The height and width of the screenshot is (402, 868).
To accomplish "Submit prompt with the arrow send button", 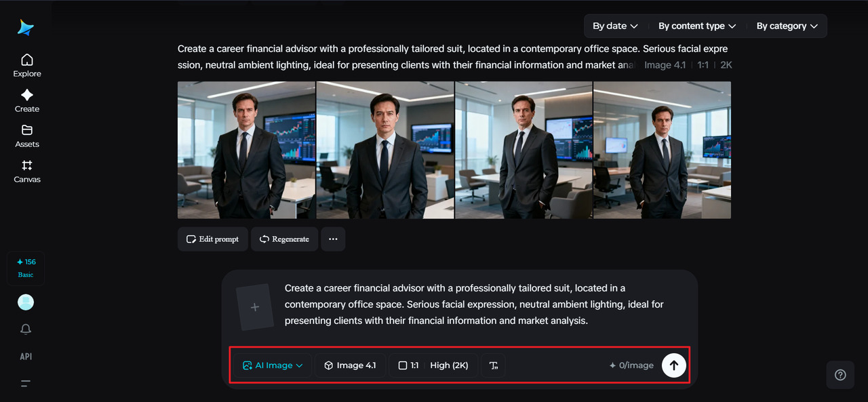I will pyautogui.click(x=673, y=365).
